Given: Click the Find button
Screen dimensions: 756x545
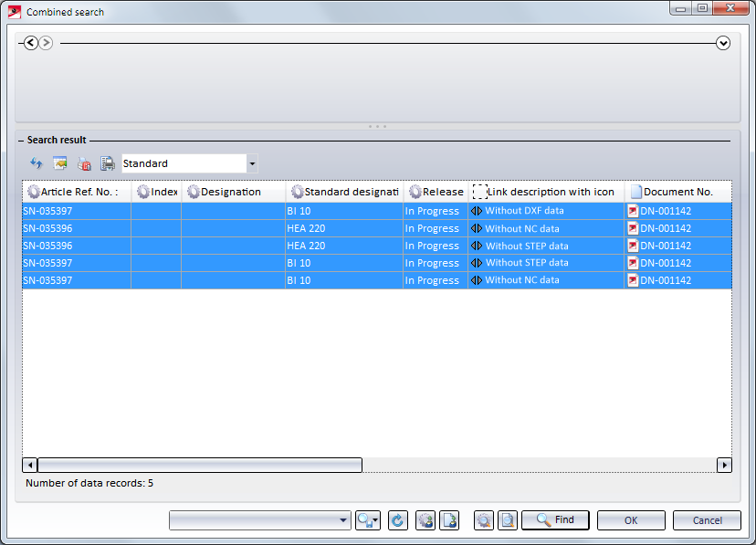Looking at the screenshot, I should click(555, 520).
